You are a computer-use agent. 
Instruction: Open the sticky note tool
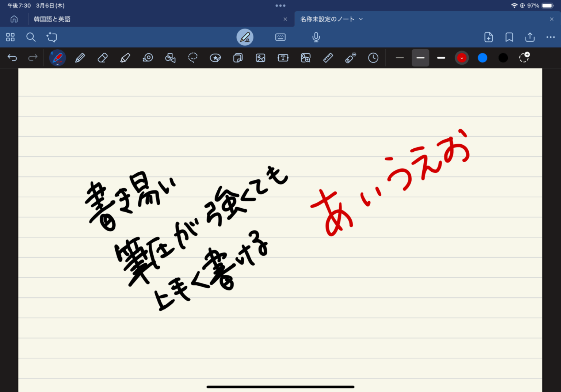click(x=238, y=58)
